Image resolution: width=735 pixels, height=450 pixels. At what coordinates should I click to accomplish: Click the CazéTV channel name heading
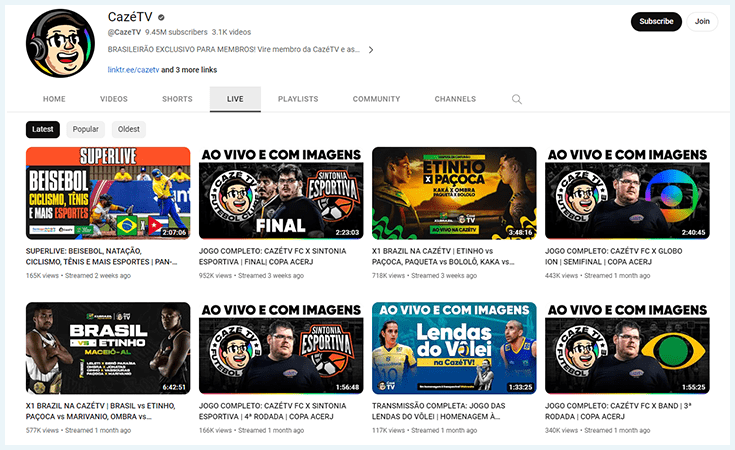[130, 17]
